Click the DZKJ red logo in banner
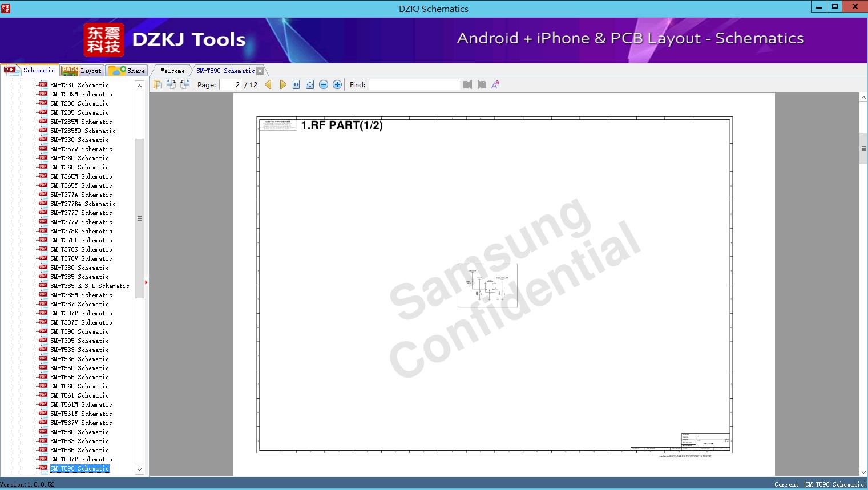 (x=104, y=40)
